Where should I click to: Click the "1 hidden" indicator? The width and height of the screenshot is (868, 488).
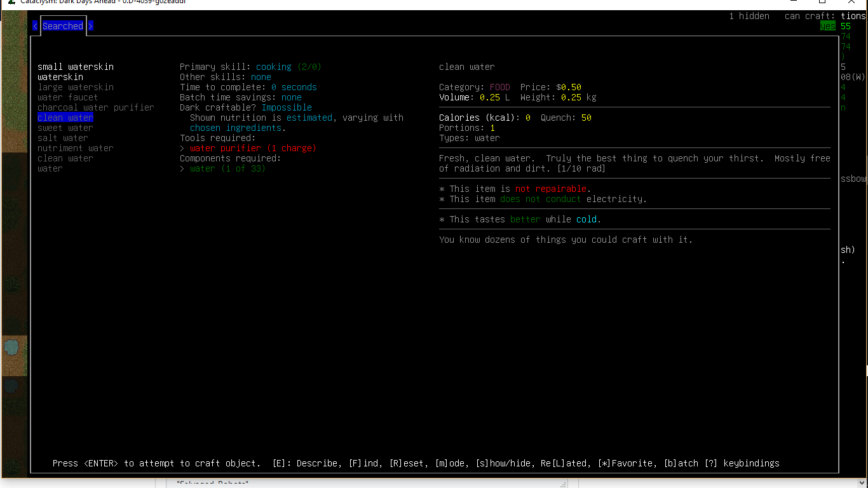tap(749, 16)
